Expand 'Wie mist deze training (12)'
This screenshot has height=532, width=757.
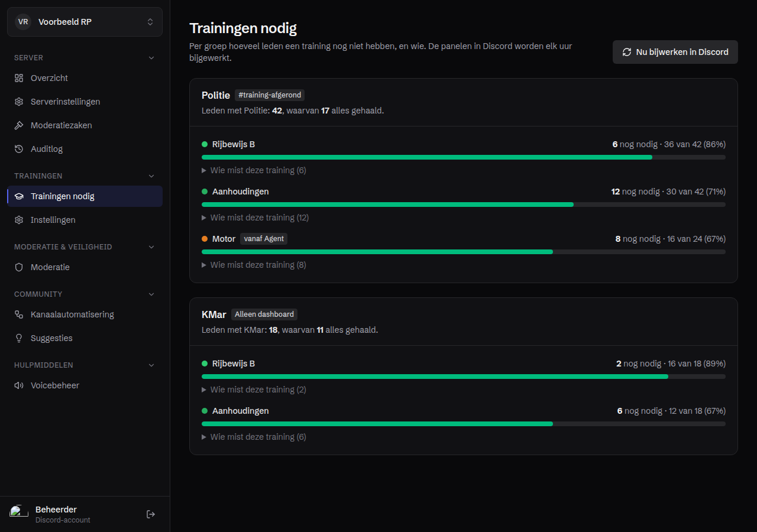(x=255, y=218)
